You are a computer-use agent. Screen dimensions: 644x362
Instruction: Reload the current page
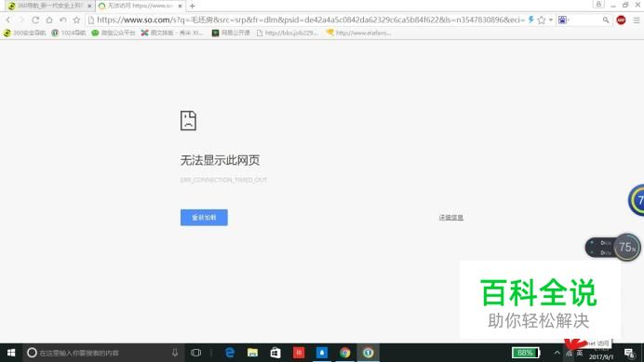pyautogui.click(x=35, y=20)
